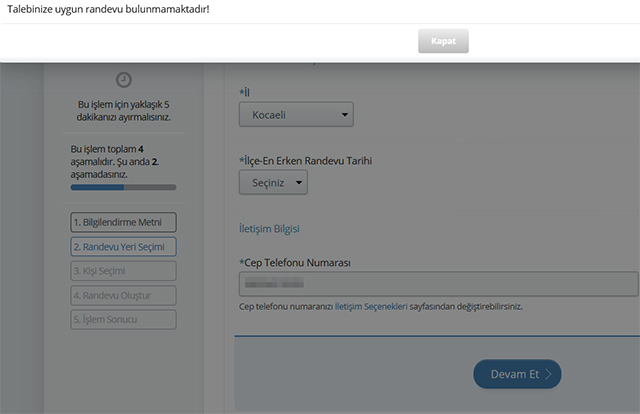
Task: Select step 2. Randevu Yeri Seçimi
Action: [124, 246]
